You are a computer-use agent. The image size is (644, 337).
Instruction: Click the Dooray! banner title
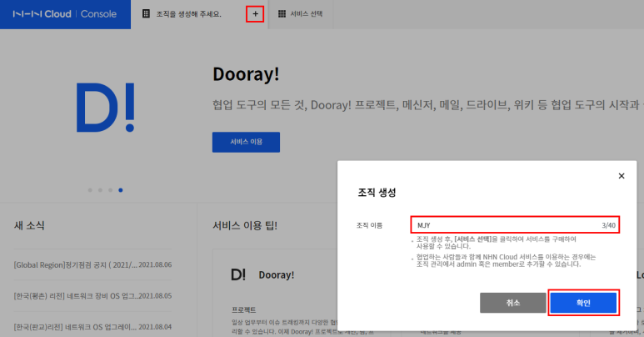pos(246,74)
